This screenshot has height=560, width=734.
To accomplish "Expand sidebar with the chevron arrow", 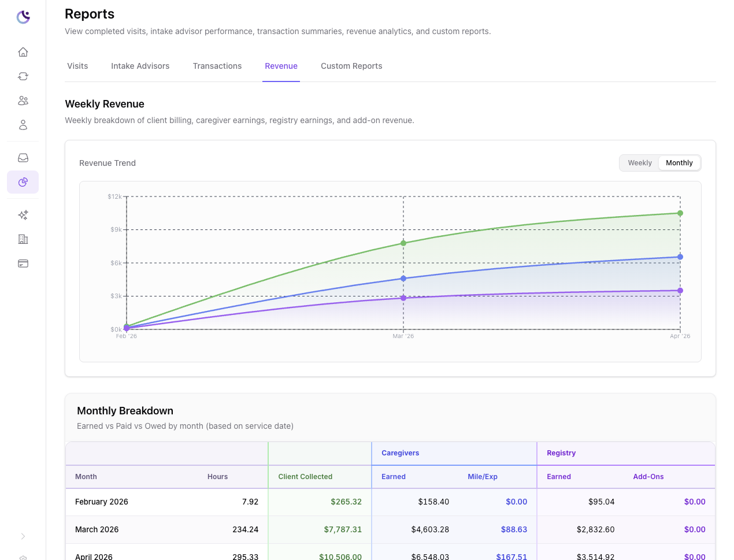I will pyautogui.click(x=23, y=536).
